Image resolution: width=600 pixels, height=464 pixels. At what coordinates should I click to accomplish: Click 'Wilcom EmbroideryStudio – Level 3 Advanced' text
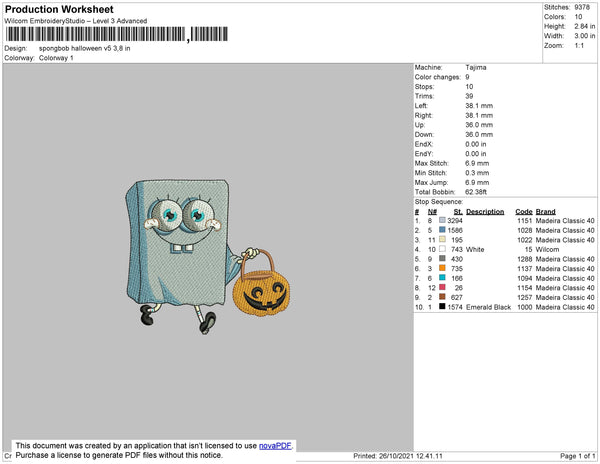point(76,21)
